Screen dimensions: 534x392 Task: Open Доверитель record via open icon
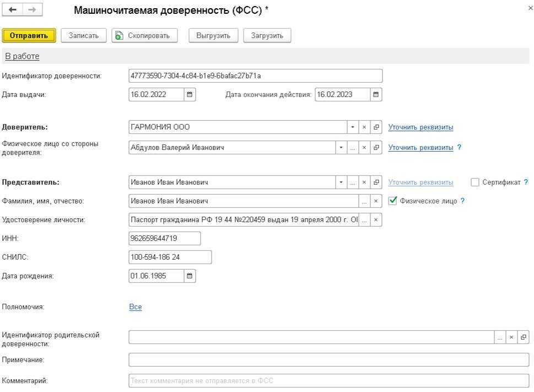pyautogui.click(x=376, y=127)
